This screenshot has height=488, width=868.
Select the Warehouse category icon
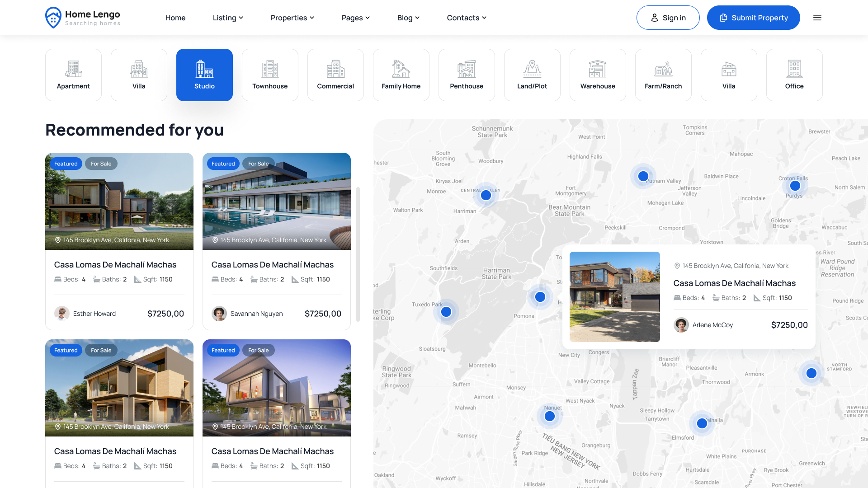[x=598, y=69]
